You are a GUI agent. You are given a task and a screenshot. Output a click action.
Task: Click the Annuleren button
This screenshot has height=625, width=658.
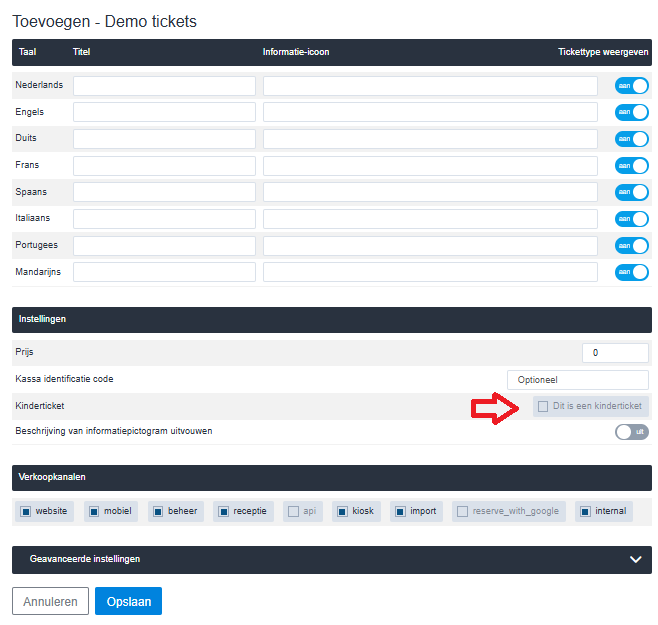[x=50, y=601]
